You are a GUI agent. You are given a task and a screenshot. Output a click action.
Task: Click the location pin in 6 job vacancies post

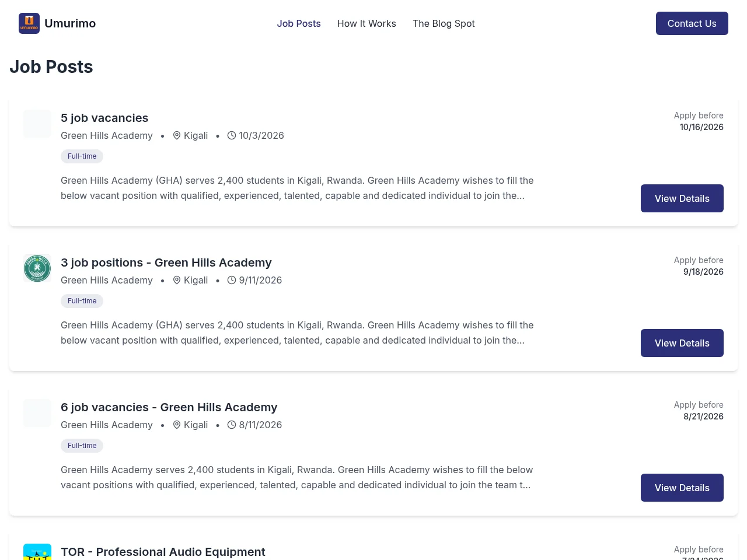[177, 425]
